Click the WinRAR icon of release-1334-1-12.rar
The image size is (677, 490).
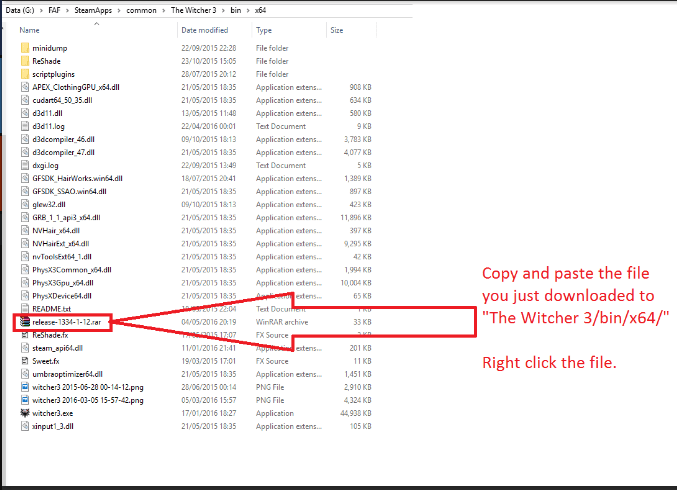pos(25,322)
